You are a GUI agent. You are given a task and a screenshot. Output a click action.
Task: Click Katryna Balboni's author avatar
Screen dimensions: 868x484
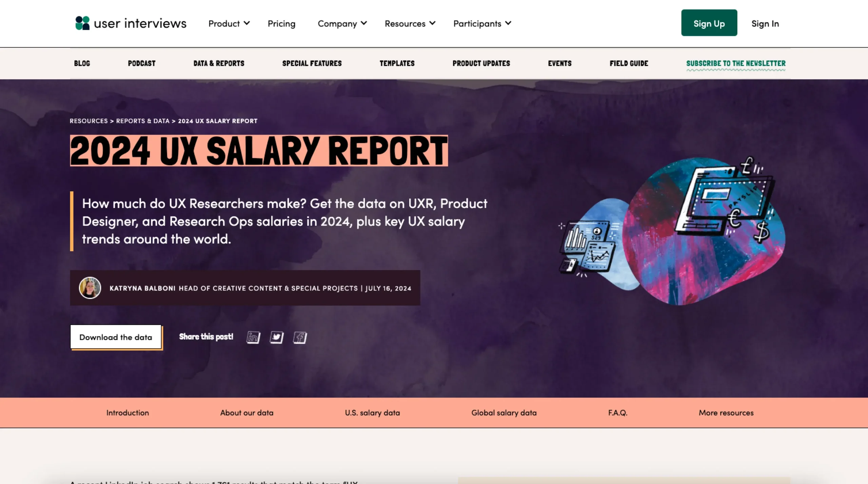(x=90, y=288)
